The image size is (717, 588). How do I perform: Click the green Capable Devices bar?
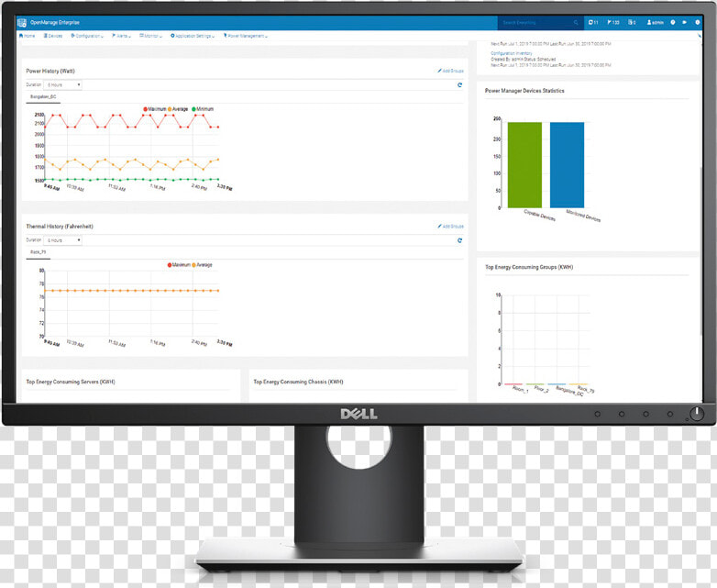[524, 165]
